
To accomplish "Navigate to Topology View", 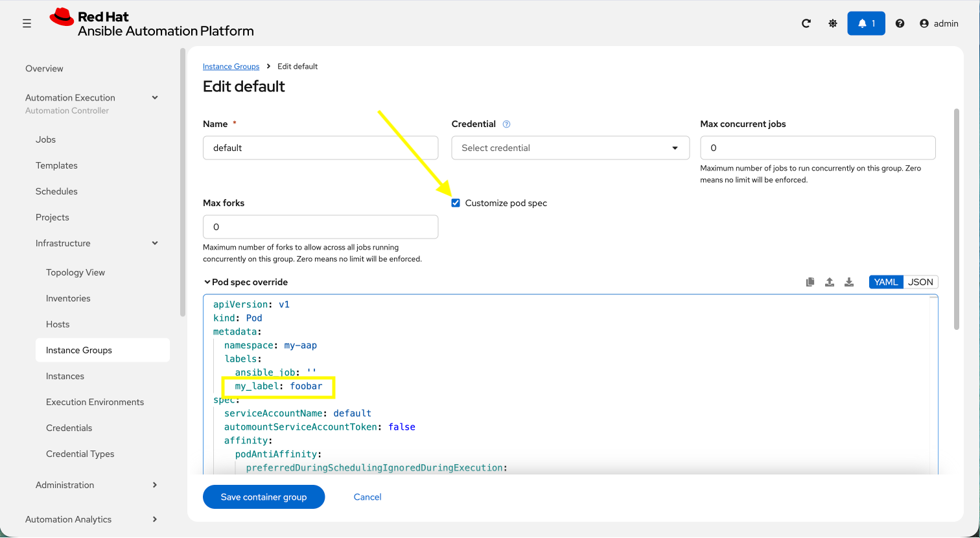I will coord(75,272).
